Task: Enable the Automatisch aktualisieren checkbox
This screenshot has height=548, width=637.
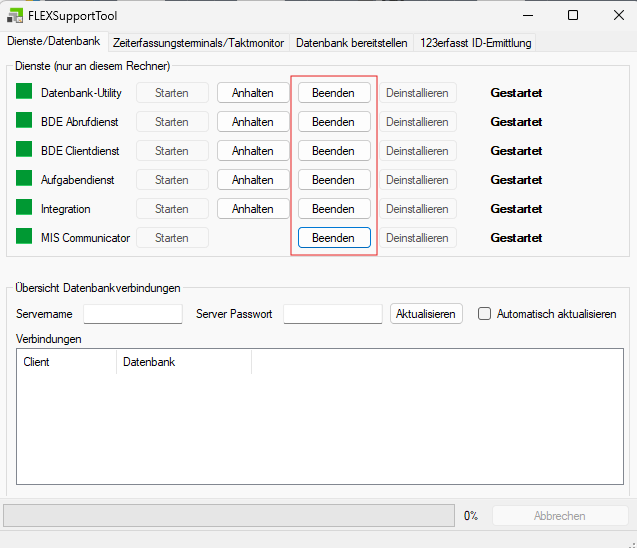Action: [485, 314]
